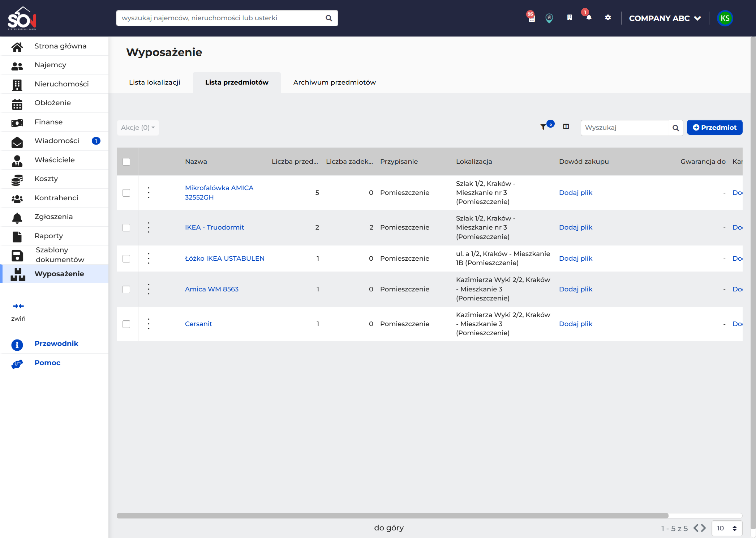Screen dimensions: 756x538
Task: Open the documents icon with the 95 badge
Action: [x=531, y=18]
